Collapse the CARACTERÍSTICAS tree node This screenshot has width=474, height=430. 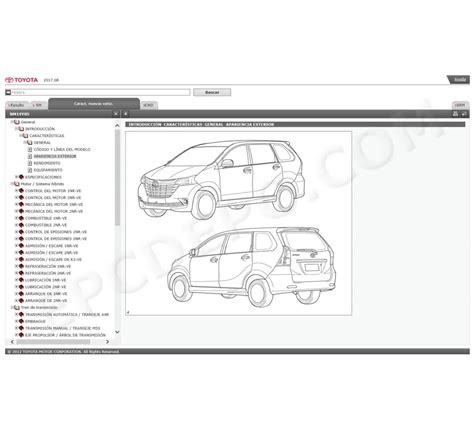pos(21,136)
